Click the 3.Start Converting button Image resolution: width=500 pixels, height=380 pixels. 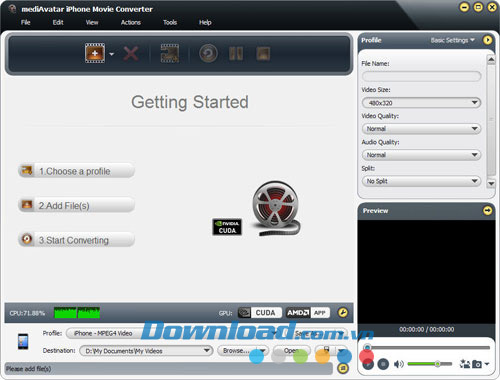(x=77, y=240)
